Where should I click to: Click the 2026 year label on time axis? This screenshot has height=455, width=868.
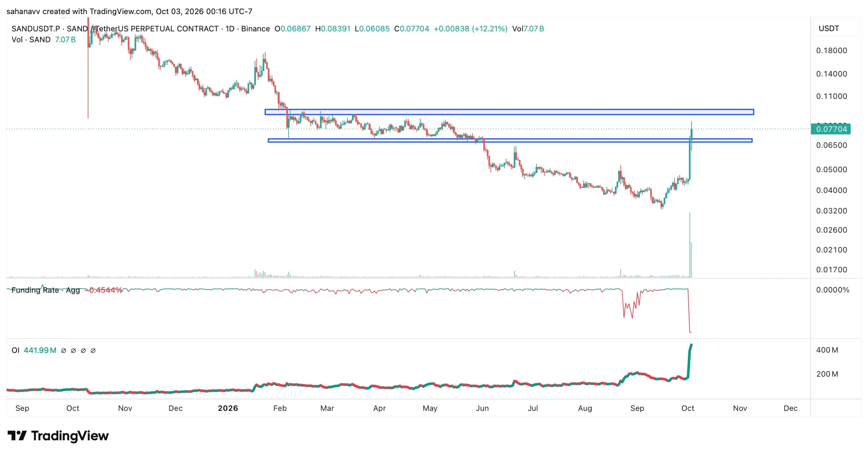coord(228,408)
